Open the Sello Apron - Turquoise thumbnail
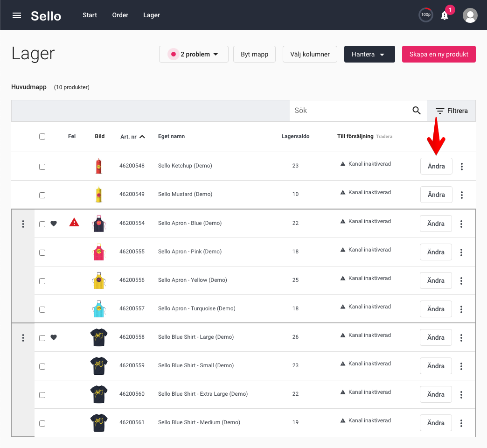The width and height of the screenshot is (487, 448). pyautogui.click(x=99, y=308)
